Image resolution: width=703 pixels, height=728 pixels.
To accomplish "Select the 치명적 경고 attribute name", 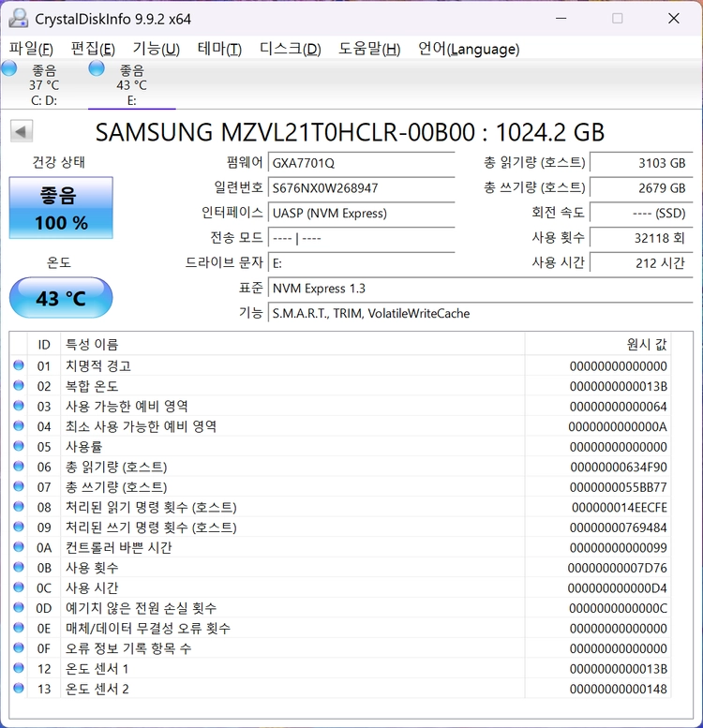I will [98, 365].
